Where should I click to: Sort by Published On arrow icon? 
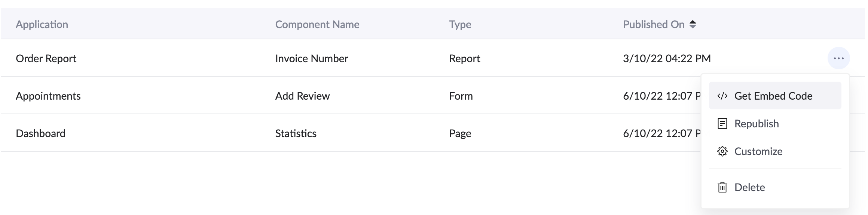coord(693,24)
